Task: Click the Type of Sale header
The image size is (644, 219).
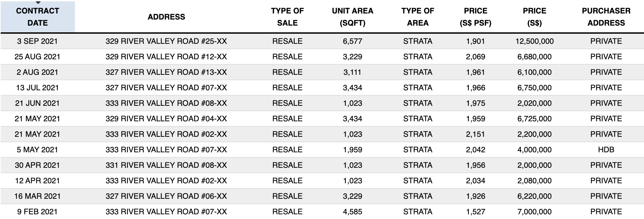Action: point(287,17)
